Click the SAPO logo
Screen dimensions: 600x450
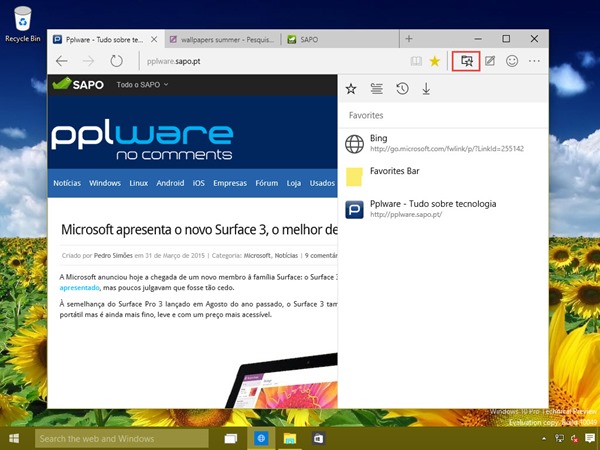point(78,84)
